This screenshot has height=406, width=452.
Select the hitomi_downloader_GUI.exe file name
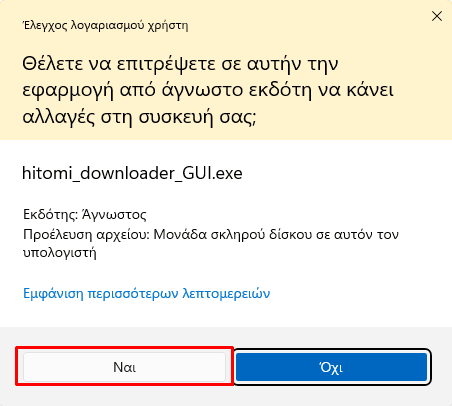point(132,173)
